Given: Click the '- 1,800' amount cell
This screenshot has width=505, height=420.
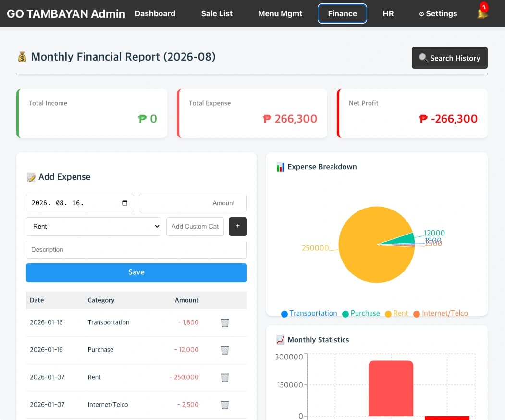Looking at the screenshot, I should [188, 322].
